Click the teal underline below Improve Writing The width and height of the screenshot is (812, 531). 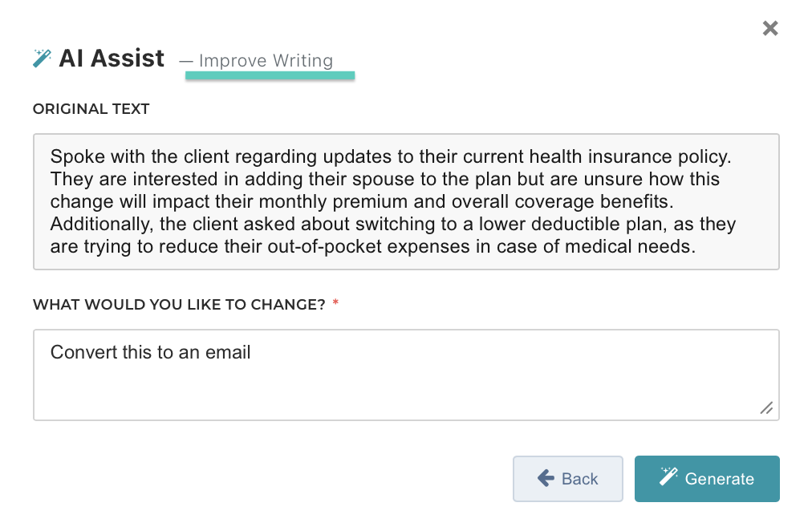pos(270,76)
